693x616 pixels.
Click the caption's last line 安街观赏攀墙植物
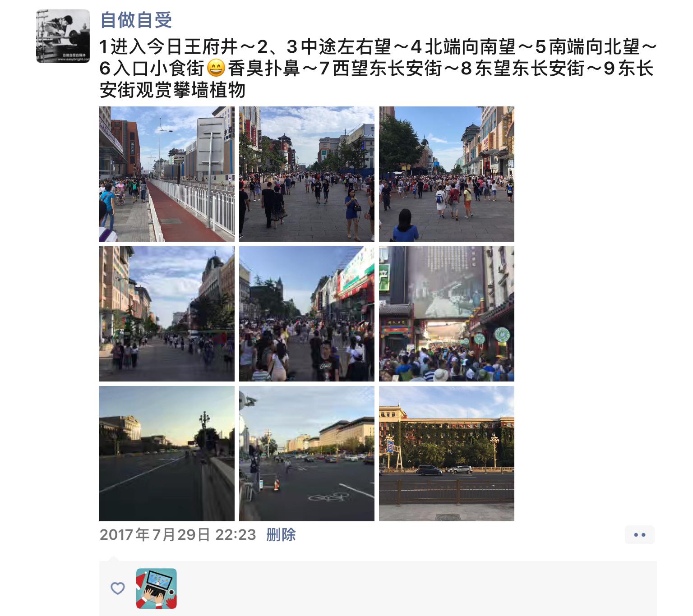pyautogui.click(x=173, y=90)
